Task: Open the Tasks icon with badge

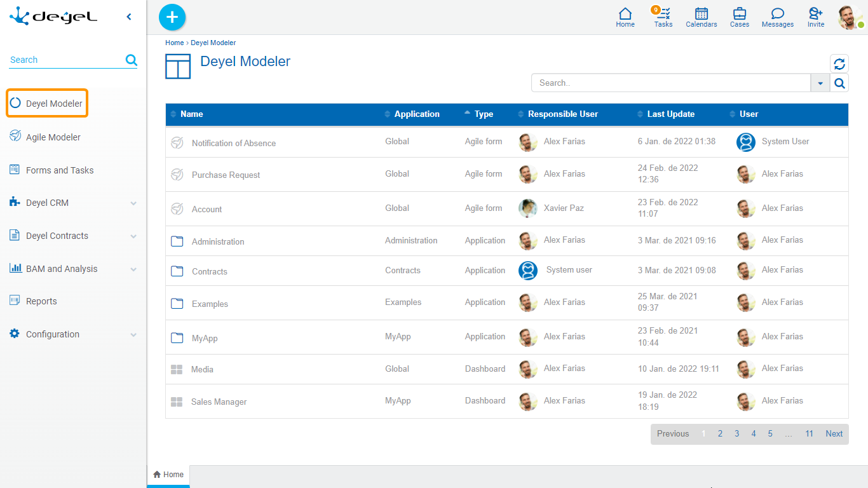Action: 663,17
